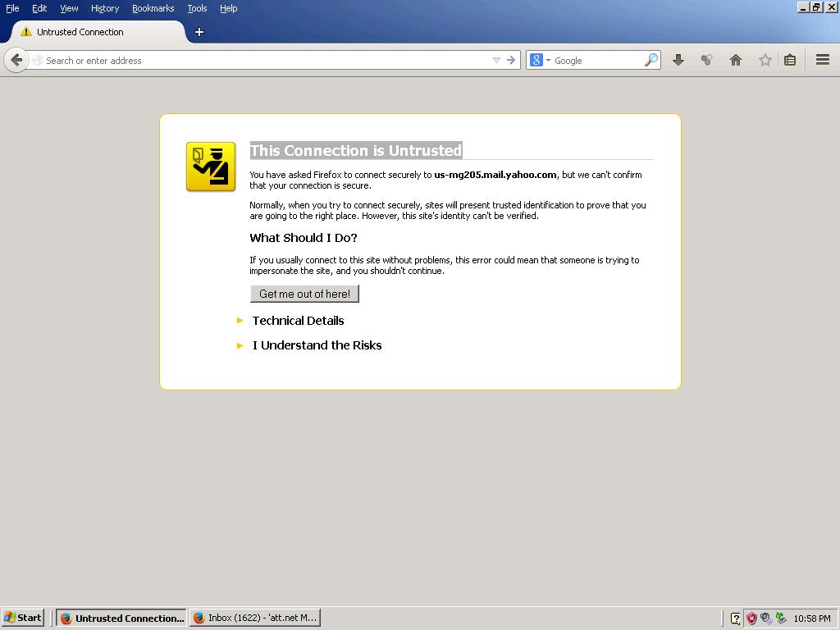Expand I Understand the Risks section
The height and width of the screenshot is (630, 840).
point(317,345)
